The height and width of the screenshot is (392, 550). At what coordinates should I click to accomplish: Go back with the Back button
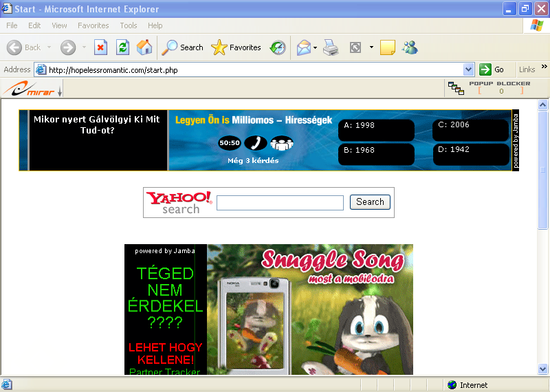(x=24, y=47)
